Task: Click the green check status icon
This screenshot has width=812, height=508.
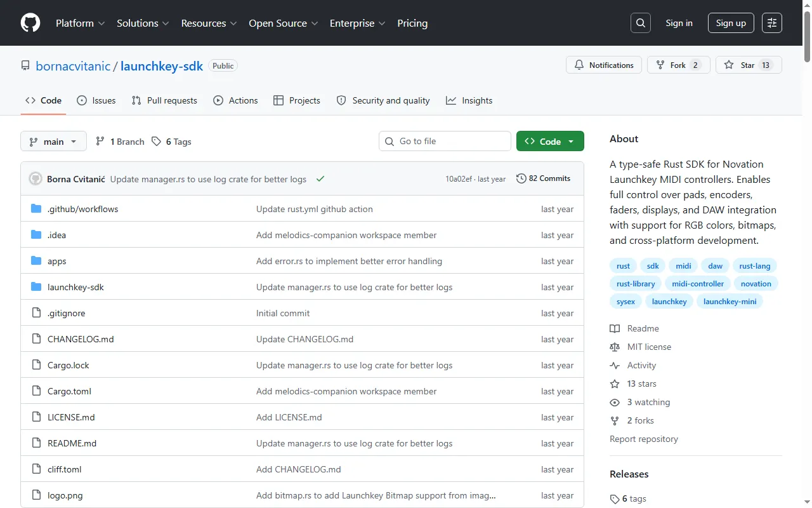Action: click(320, 179)
